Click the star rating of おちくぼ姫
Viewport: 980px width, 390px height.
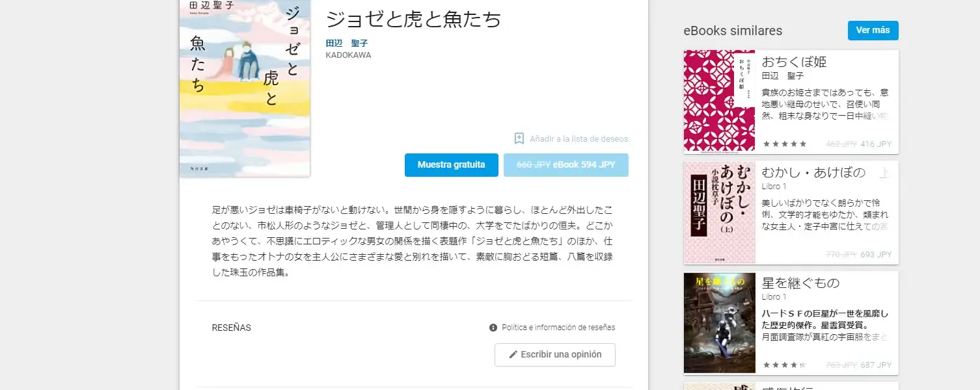pos(785,144)
